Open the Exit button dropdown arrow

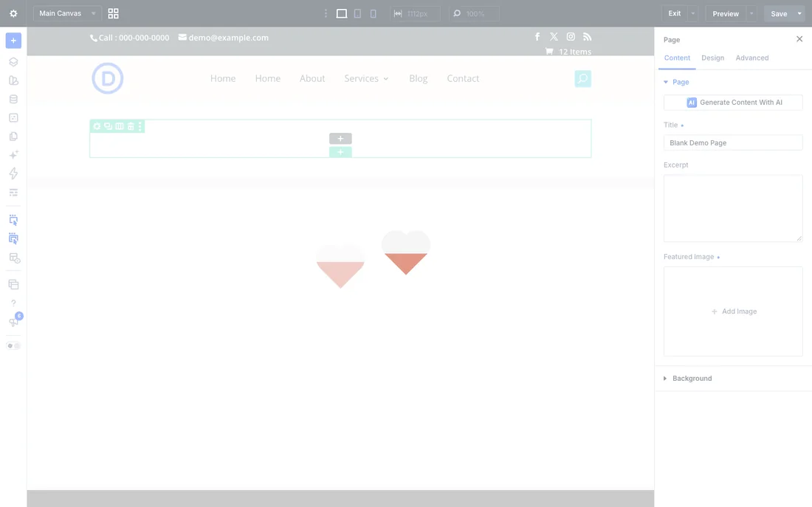[x=692, y=13]
